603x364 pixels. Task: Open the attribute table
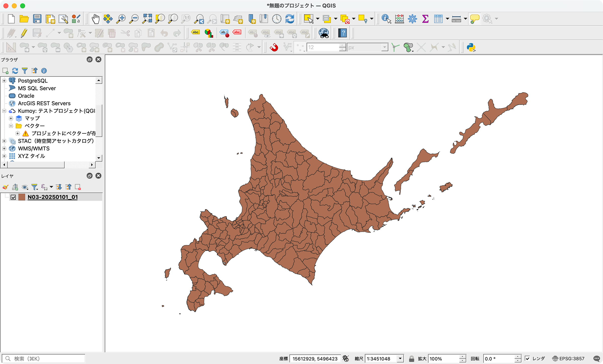pyautogui.click(x=439, y=19)
